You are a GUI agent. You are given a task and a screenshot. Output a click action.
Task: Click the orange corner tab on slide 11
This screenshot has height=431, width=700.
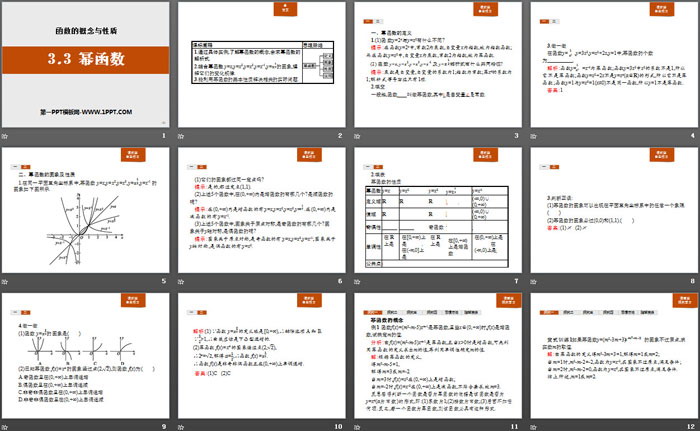pos(505,299)
